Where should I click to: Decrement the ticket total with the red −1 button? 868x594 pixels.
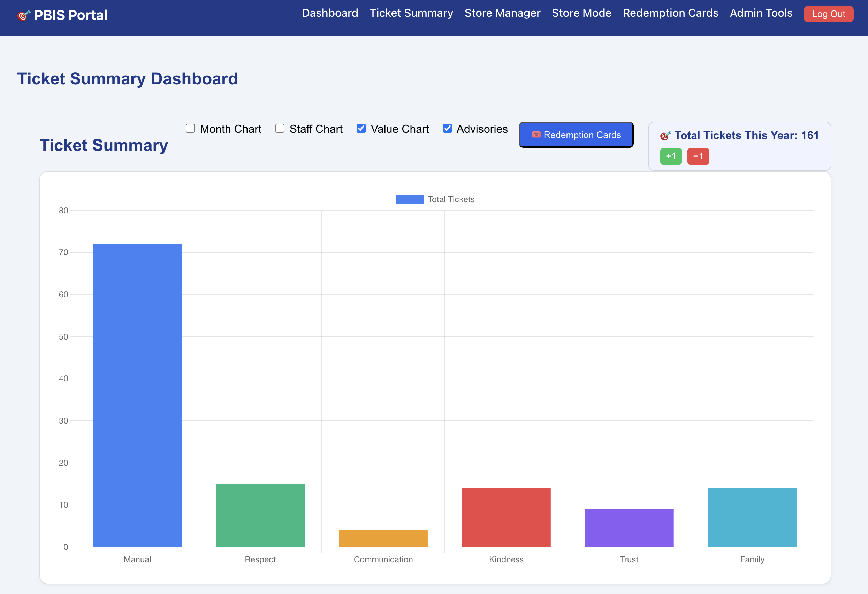click(x=698, y=156)
